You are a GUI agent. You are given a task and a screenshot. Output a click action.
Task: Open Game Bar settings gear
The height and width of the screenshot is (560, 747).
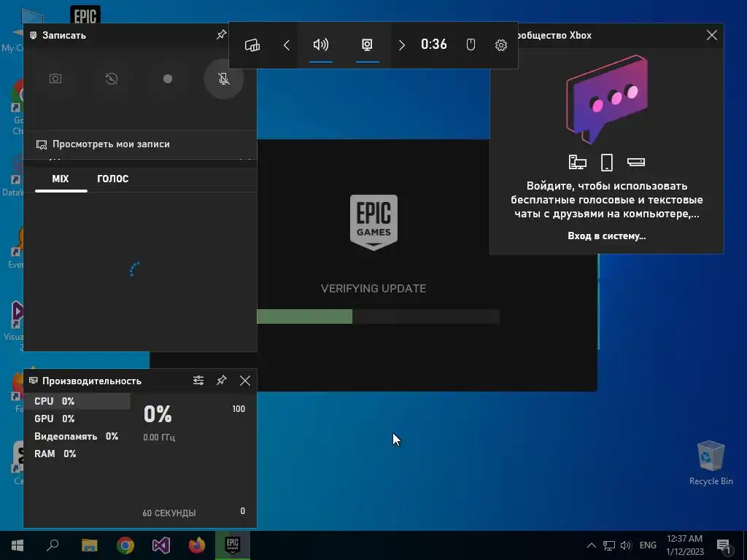click(500, 45)
